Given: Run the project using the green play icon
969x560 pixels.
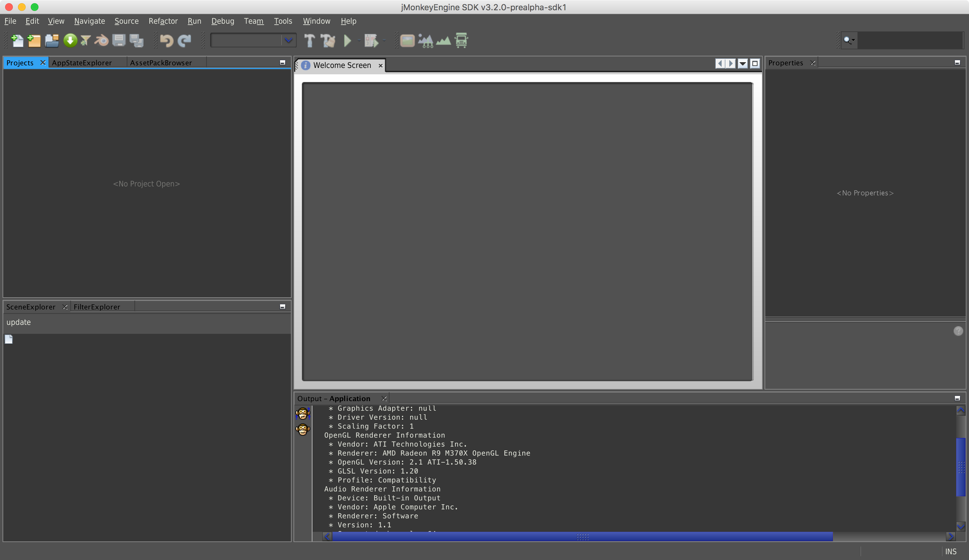Looking at the screenshot, I should (x=348, y=40).
